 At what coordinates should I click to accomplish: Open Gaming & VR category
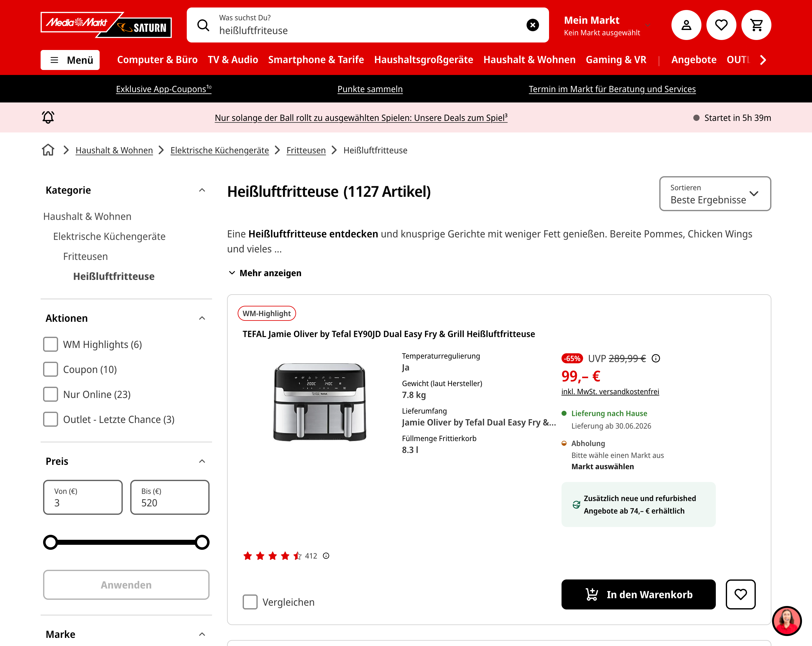[x=616, y=60]
